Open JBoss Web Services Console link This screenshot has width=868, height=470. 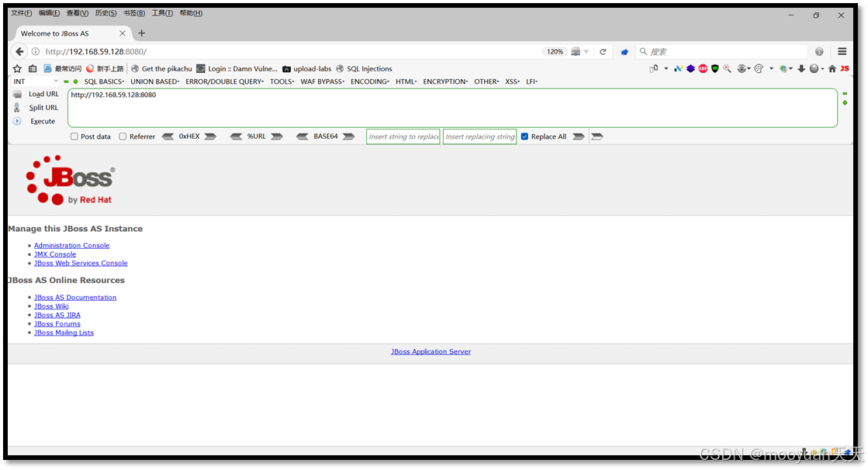81,263
